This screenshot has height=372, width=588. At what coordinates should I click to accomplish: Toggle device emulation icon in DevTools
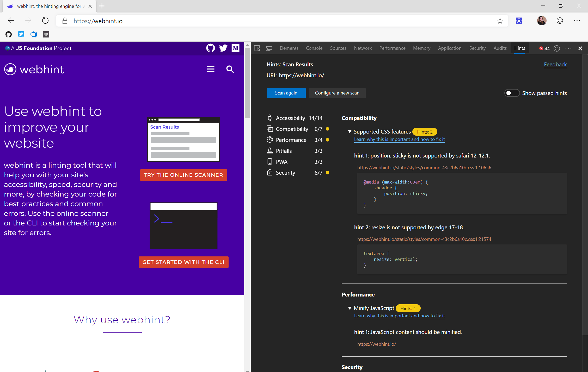click(x=269, y=48)
